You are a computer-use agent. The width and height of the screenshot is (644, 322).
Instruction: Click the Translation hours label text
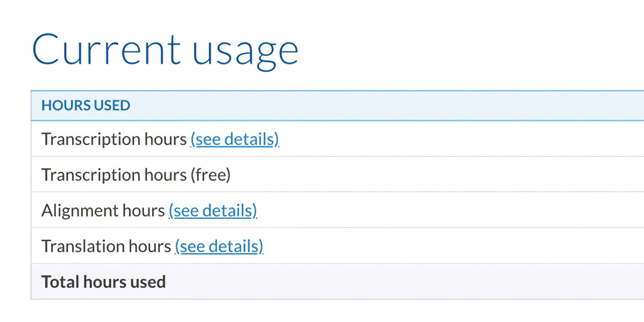point(106,246)
